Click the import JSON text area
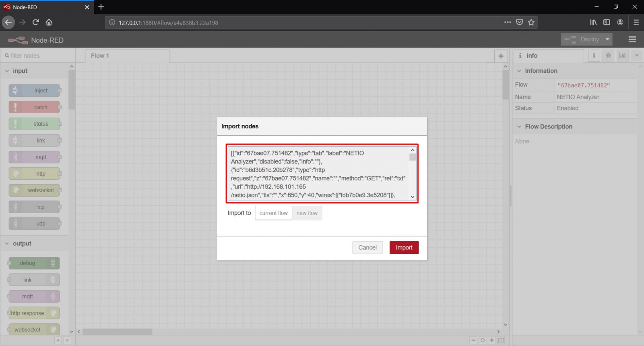The height and width of the screenshot is (346, 644). tap(318, 174)
